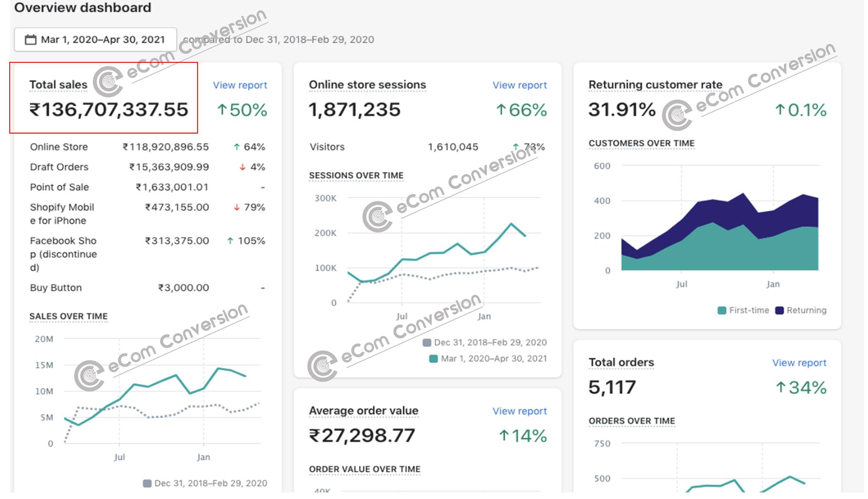Click the gray sales chart legend swatch

[x=147, y=483]
